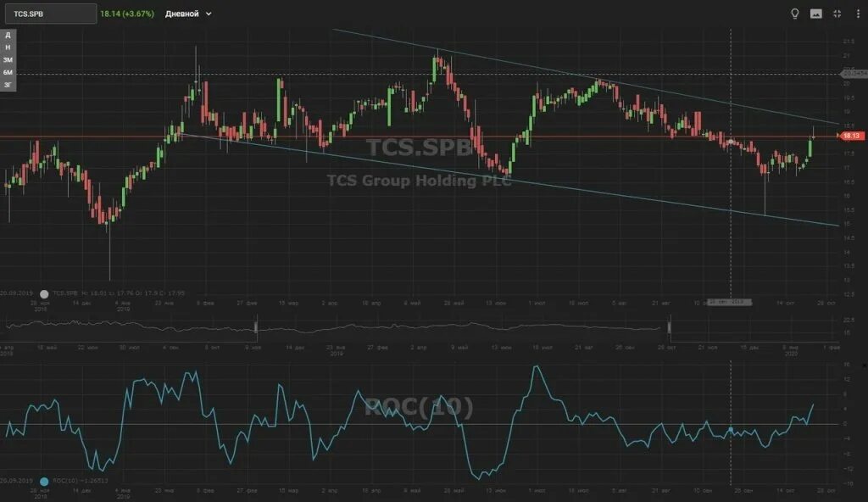Select the 3М three-month range
Screen dimensions: 868x502
8,60
